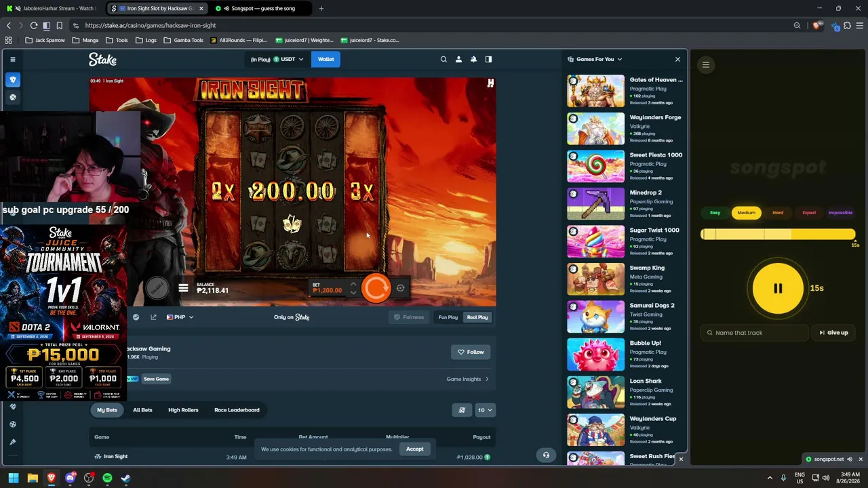
Task: Click the Songspot yellow progress bar
Action: [778, 235]
